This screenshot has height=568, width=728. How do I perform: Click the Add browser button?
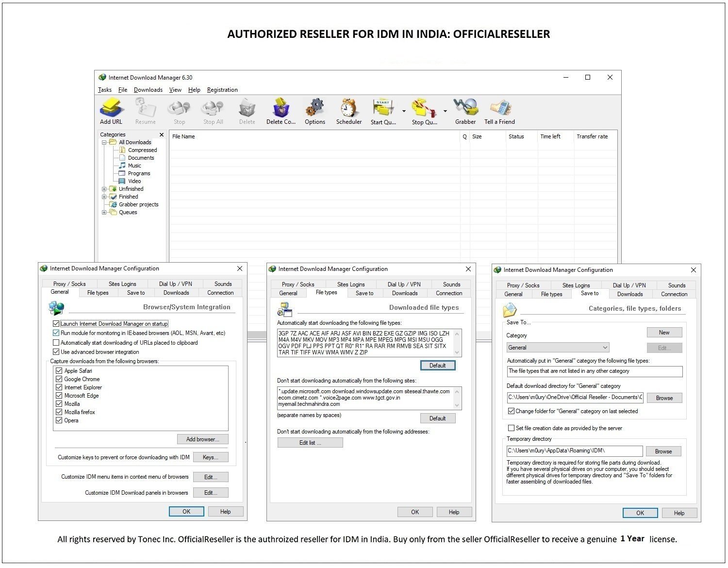click(x=202, y=439)
